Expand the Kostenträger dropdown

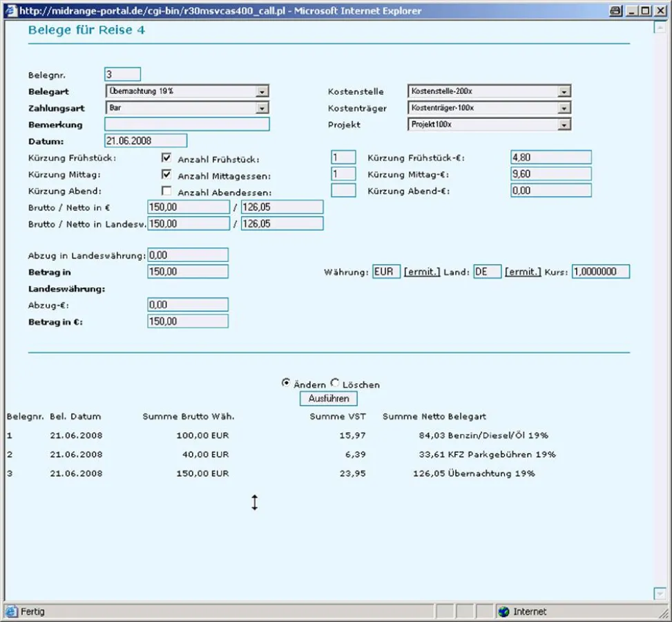tap(564, 108)
